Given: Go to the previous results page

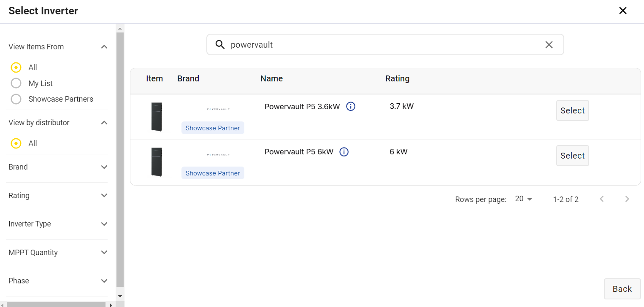Looking at the screenshot, I should [602, 199].
